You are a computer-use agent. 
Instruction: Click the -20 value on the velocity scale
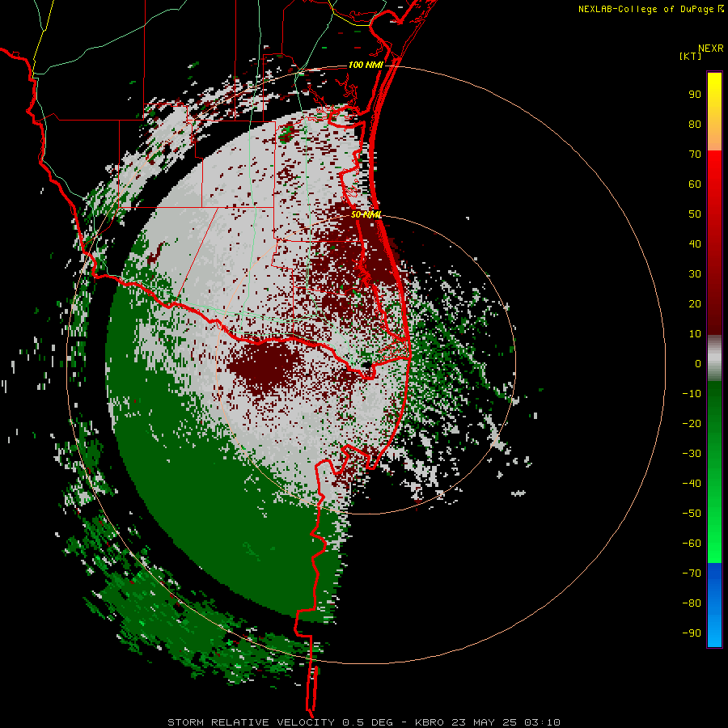692,424
